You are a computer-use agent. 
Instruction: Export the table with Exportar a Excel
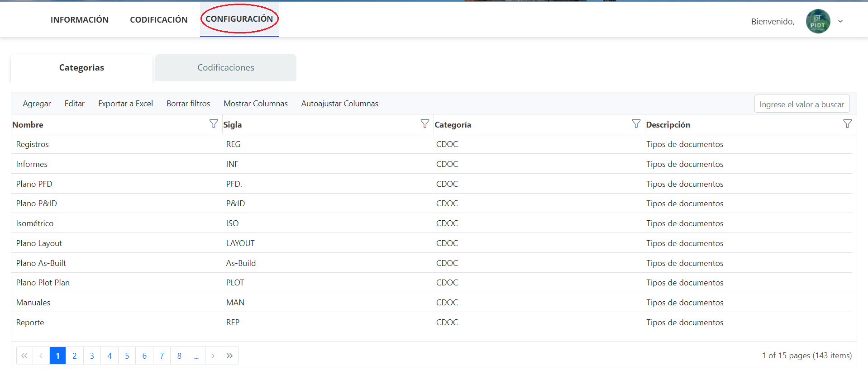pos(125,104)
